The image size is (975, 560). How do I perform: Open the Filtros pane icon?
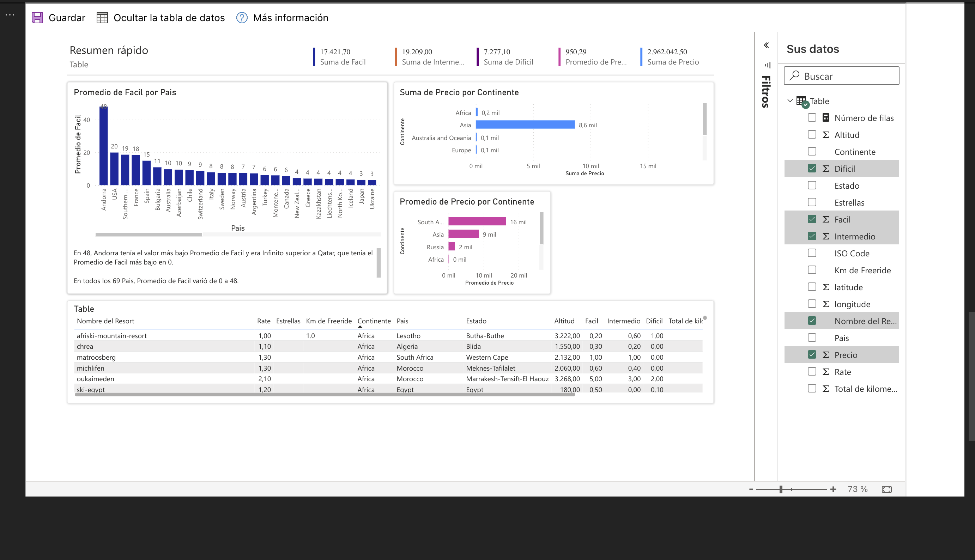pos(768,65)
